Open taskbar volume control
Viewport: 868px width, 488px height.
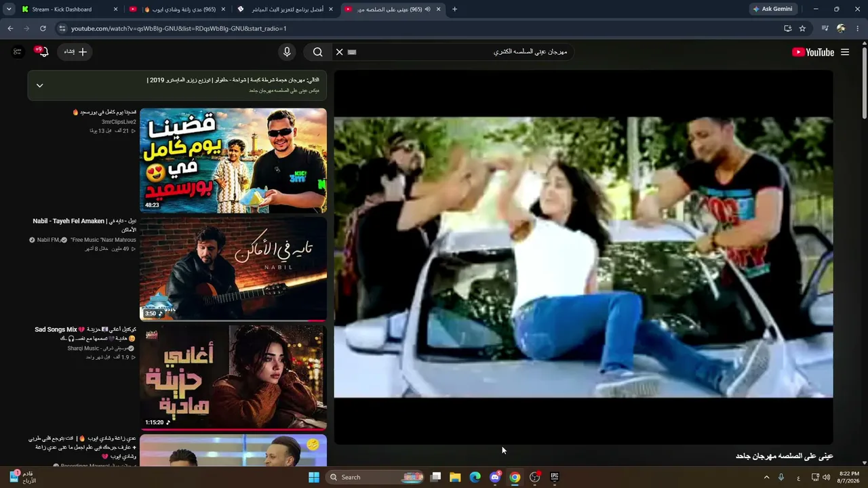pyautogui.click(x=826, y=477)
